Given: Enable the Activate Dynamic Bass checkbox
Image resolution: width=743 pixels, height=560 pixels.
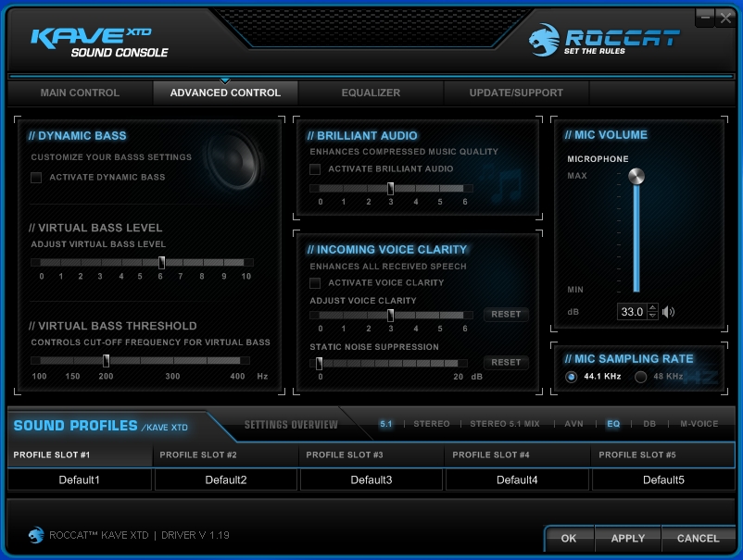Looking at the screenshot, I should [37, 177].
